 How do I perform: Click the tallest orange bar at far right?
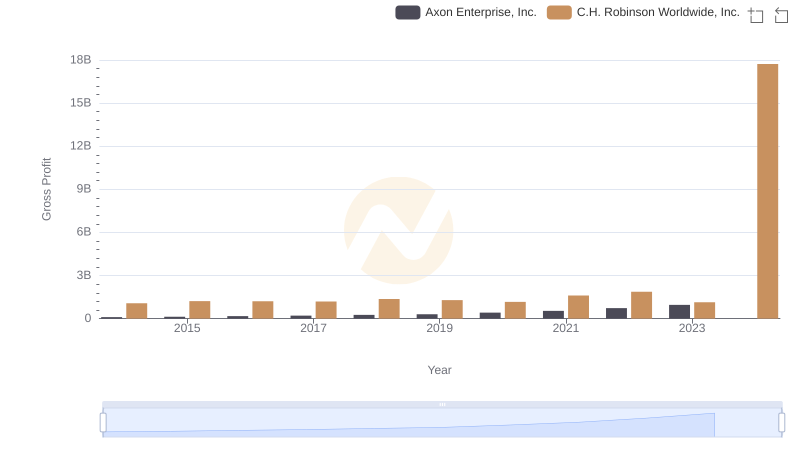pos(767,191)
